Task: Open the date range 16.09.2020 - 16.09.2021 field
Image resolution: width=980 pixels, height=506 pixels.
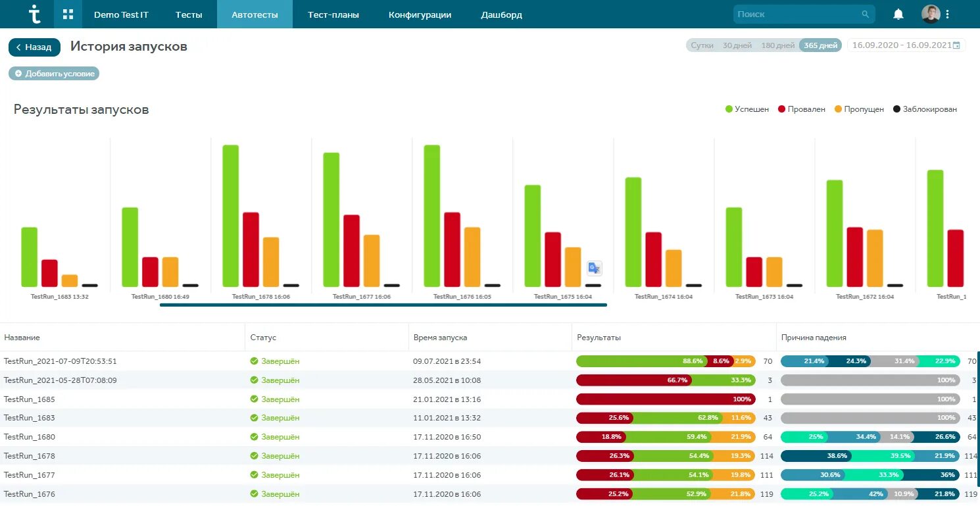Action: 906,45
